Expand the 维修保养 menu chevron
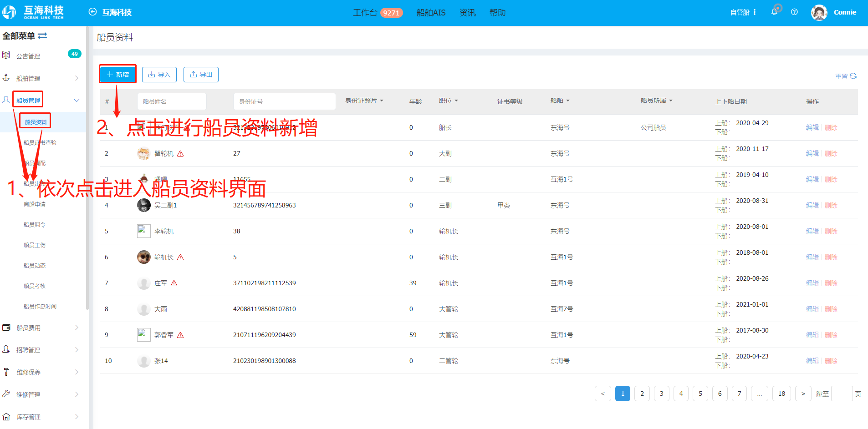Image resolution: width=868 pixels, height=429 pixels. click(77, 372)
